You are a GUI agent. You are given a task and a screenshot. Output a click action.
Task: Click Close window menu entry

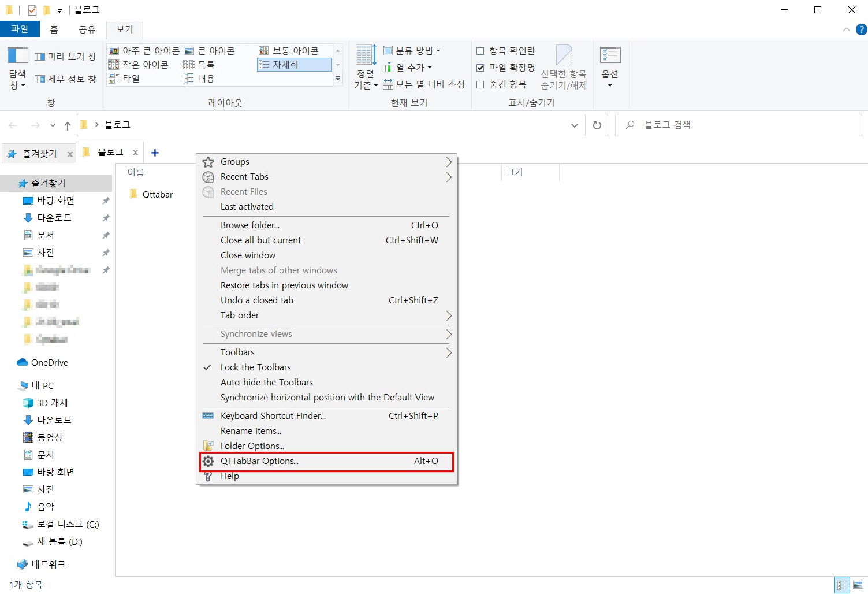327,255
